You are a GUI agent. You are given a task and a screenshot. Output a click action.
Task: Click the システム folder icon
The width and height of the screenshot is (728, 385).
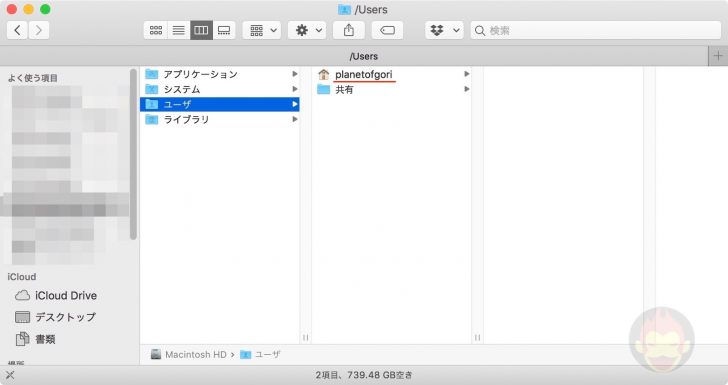tap(152, 89)
